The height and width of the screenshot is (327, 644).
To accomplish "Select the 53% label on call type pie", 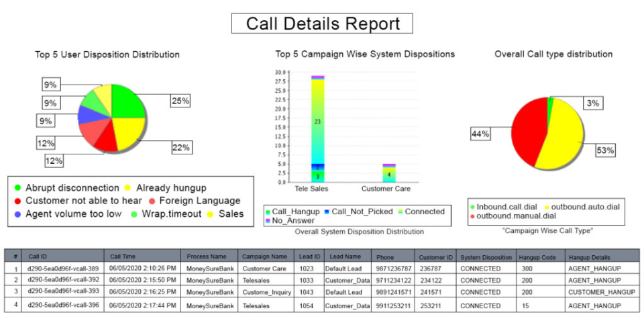I will (x=605, y=150).
